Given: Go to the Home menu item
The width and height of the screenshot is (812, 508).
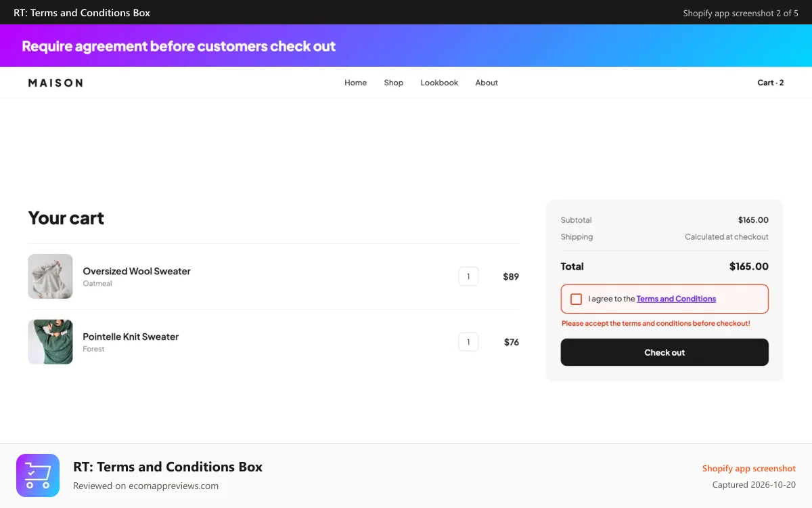Looking at the screenshot, I should [x=355, y=83].
